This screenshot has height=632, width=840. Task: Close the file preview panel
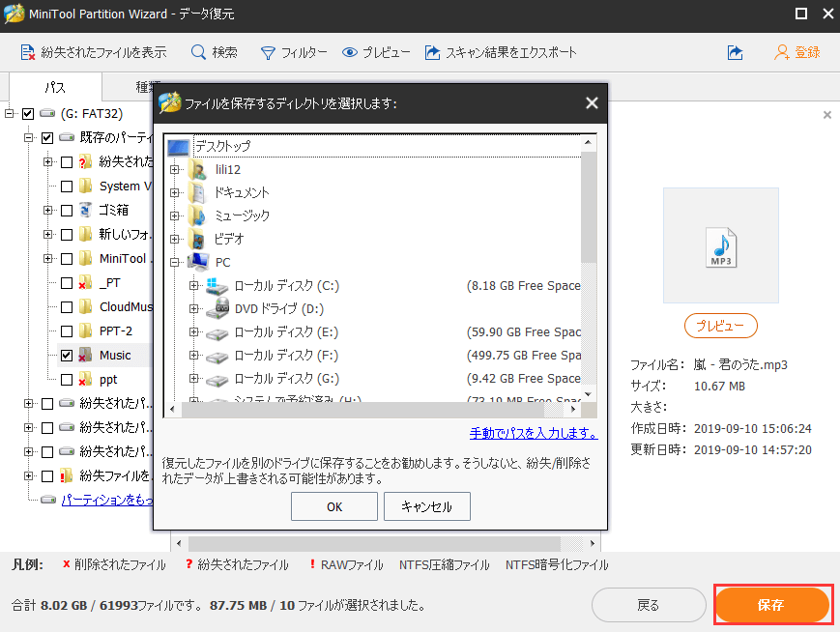coord(827,115)
